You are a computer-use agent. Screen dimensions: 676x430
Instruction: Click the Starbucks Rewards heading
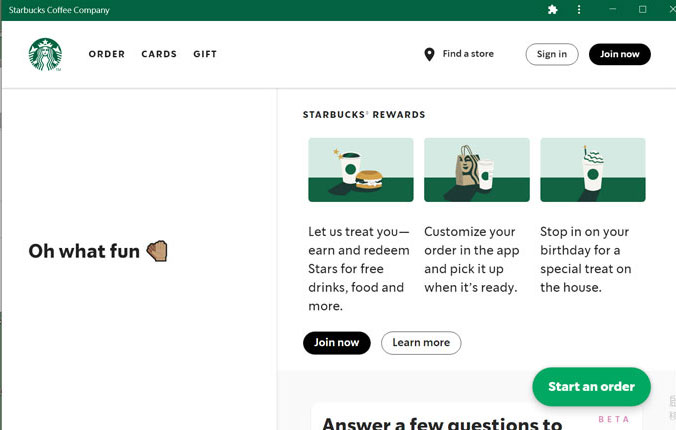point(364,115)
